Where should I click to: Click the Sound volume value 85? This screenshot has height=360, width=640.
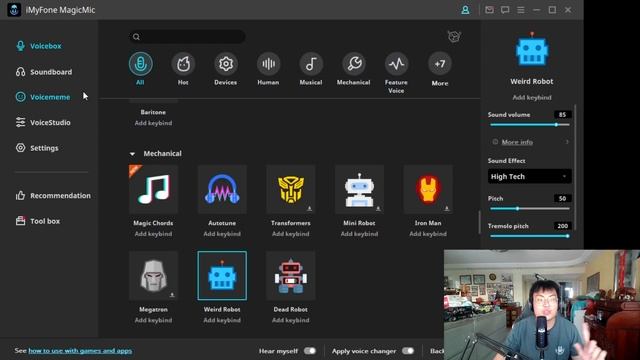(562, 115)
